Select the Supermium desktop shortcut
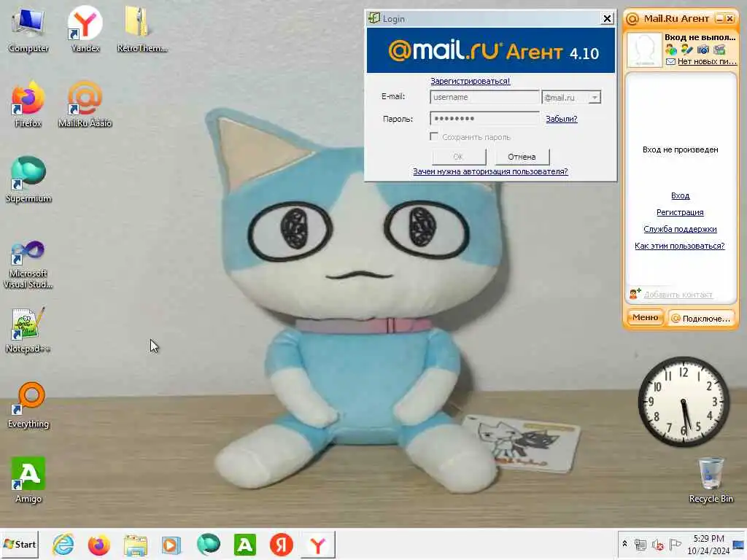Screen dimensions: 747x560 click(28, 180)
